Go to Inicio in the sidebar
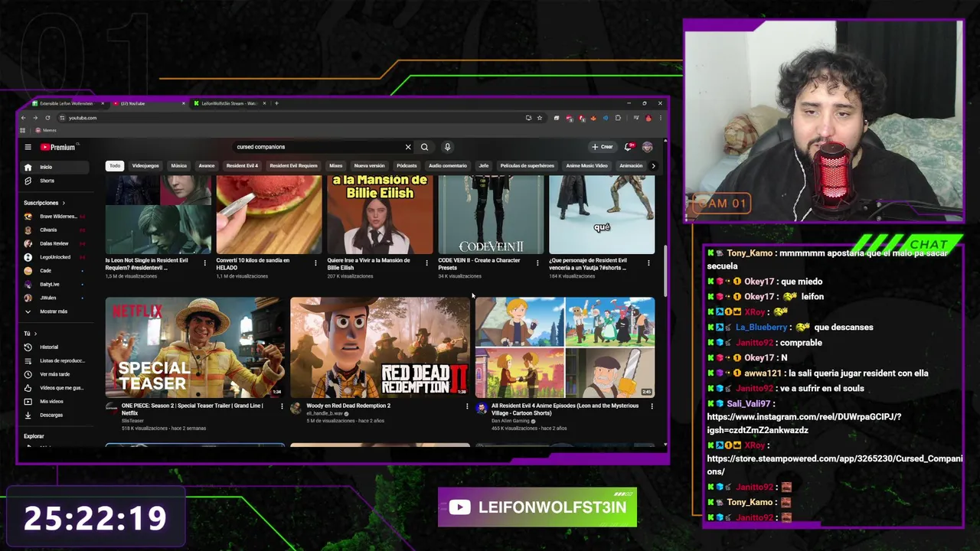 (x=55, y=167)
